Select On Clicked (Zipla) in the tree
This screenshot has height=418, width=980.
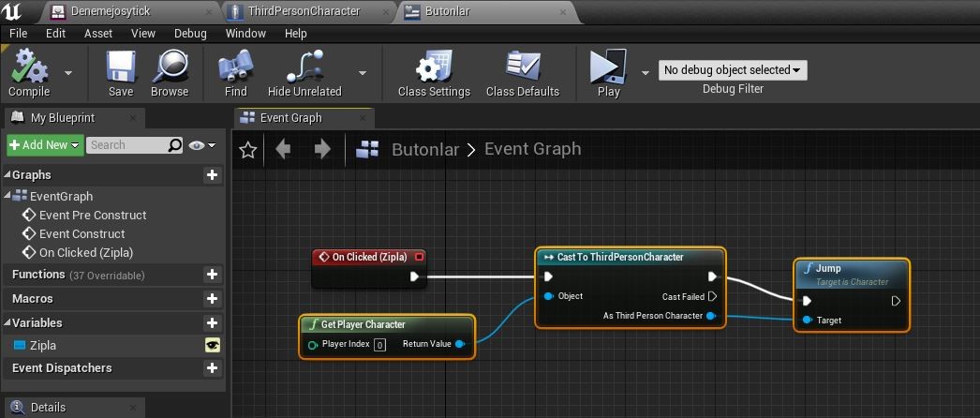86,252
